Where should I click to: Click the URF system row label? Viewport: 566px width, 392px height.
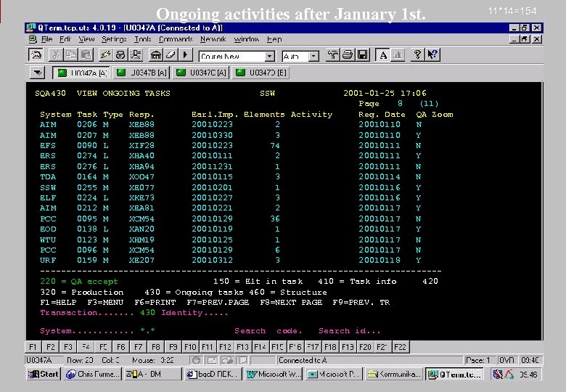coord(48,261)
